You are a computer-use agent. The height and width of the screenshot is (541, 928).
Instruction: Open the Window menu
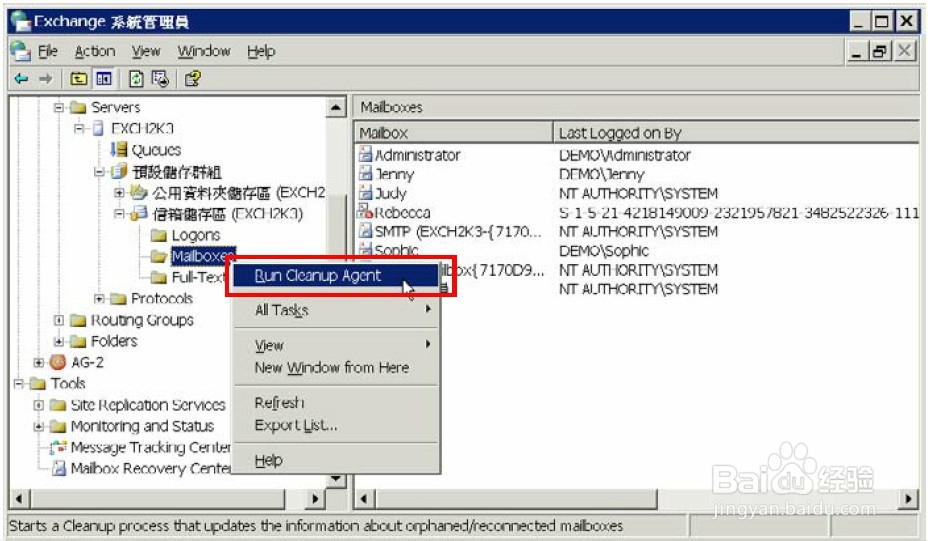tap(204, 51)
